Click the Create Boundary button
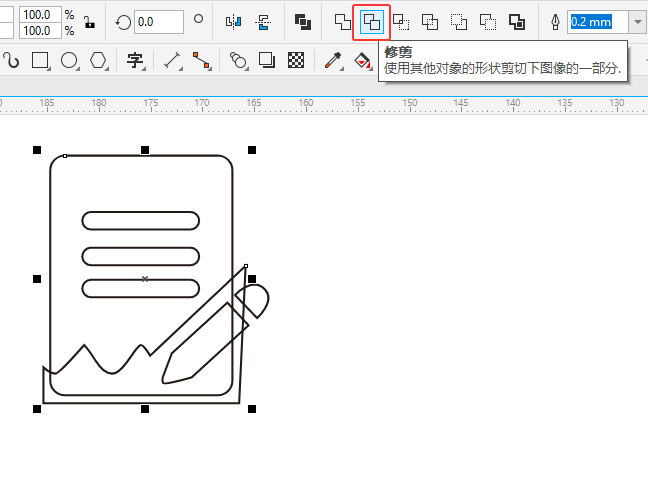This screenshot has height=499, width=648. (517, 21)
